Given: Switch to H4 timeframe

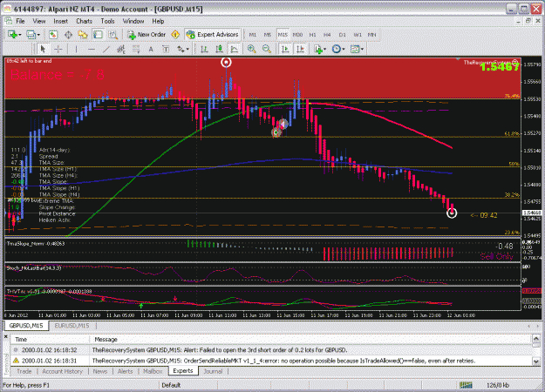Looking at the screenshot, I should coord(327,35).
